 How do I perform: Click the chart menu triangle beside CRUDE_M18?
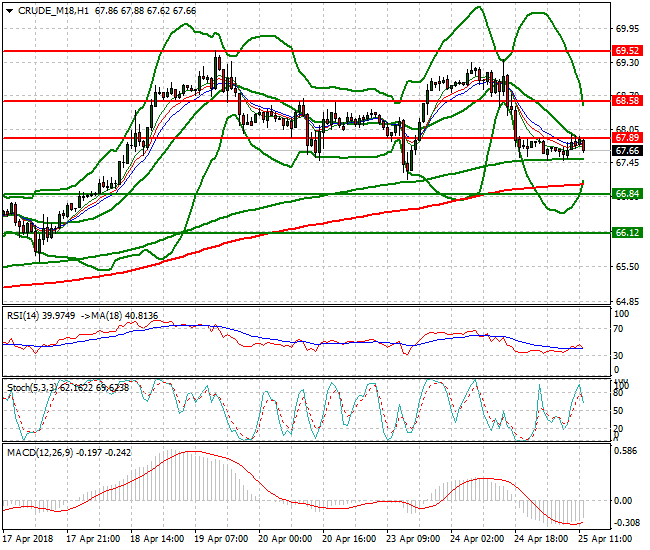10,11
